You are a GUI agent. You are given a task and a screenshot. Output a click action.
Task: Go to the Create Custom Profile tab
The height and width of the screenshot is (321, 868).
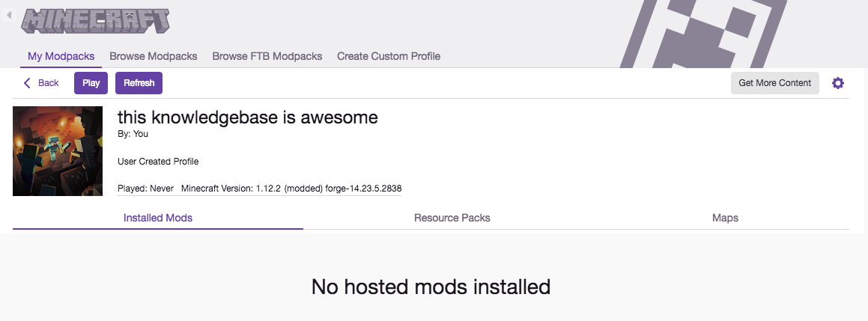point(389,56)
